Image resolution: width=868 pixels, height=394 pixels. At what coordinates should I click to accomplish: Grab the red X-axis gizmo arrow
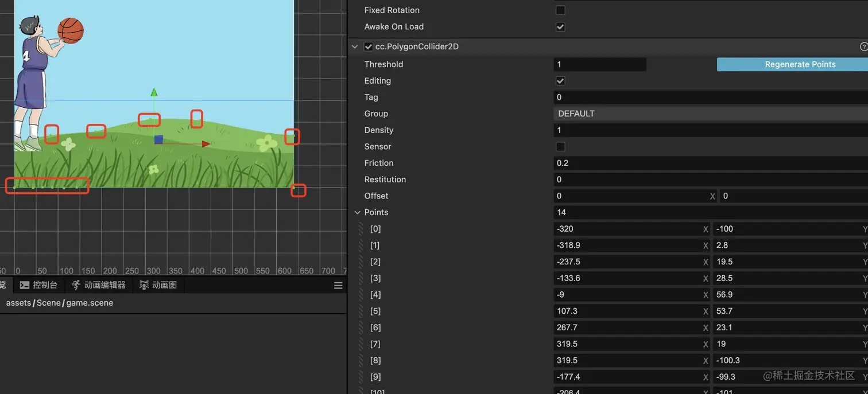(x=206, y=144)
